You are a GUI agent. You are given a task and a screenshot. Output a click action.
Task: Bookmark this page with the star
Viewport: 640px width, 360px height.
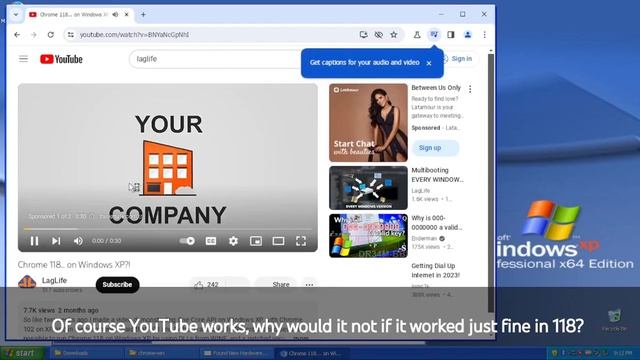point(393,35)
